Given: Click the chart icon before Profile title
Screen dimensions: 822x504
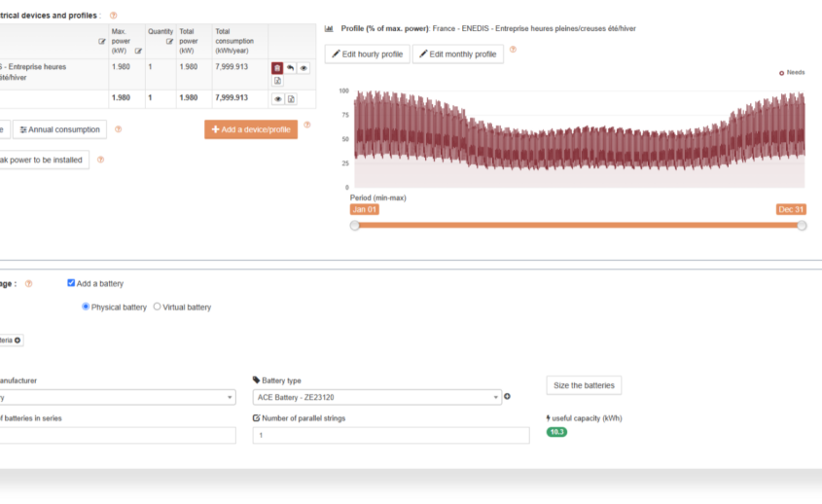Looking at the screenshot, I should 329,29.
